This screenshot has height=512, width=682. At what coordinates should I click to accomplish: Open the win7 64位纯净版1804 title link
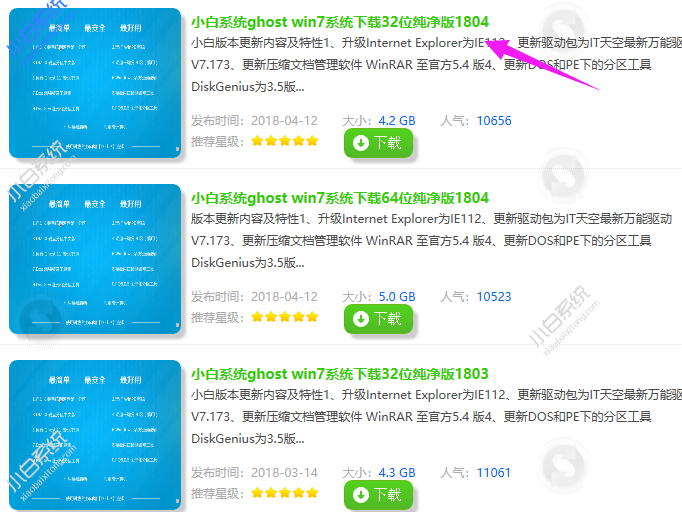pos(340,197)
